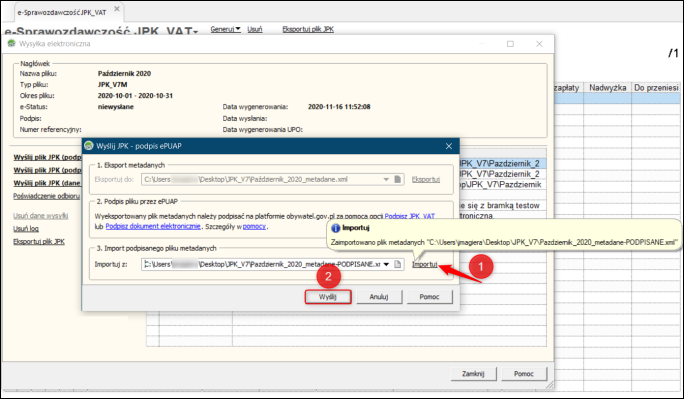Open the pomocy help link

coord(254,226)
